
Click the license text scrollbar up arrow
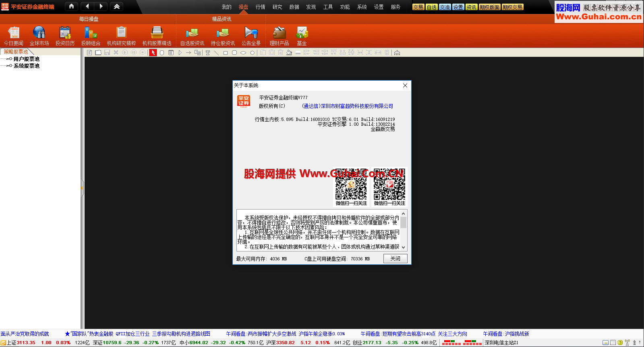(x=403, y=213)
